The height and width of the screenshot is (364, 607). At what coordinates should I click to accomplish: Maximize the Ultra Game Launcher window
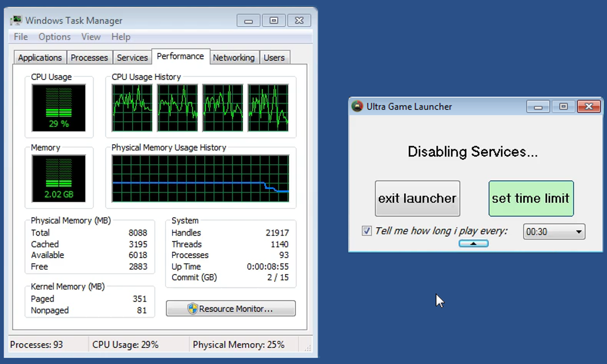[x=563, y=106]
